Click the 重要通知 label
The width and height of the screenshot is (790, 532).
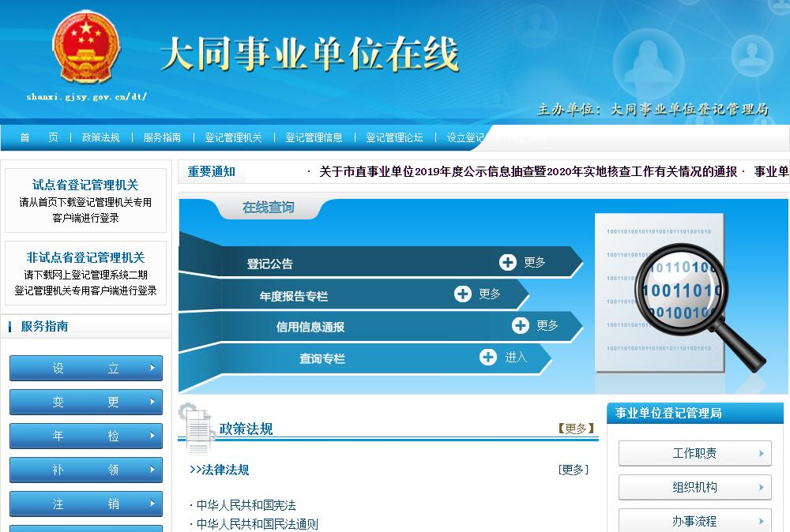click(212, 171)
